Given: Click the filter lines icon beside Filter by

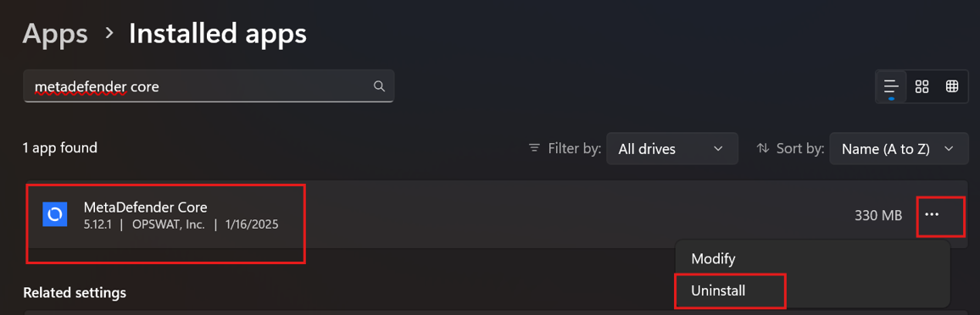Looking at the screenshot, I should click(x=534, y=148).
